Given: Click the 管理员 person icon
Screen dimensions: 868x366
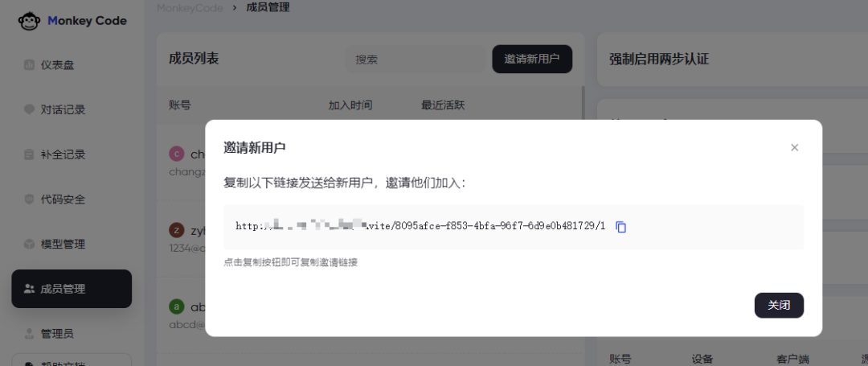Looking at the screenshot, I should (30, 333).
